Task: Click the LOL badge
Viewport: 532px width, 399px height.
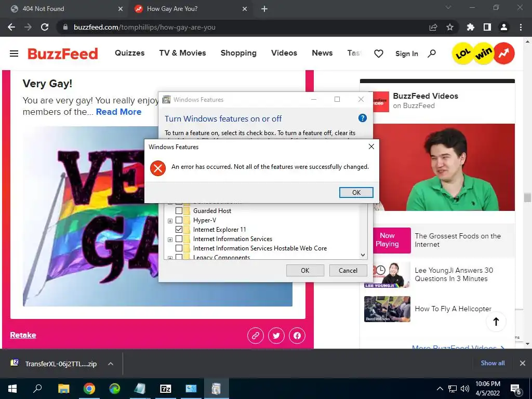Action: (x=463, y=54)
